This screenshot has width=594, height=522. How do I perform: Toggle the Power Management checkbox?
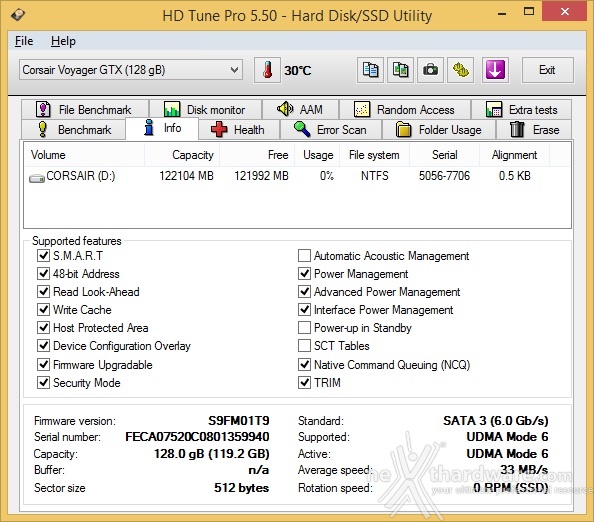point(305,274)
